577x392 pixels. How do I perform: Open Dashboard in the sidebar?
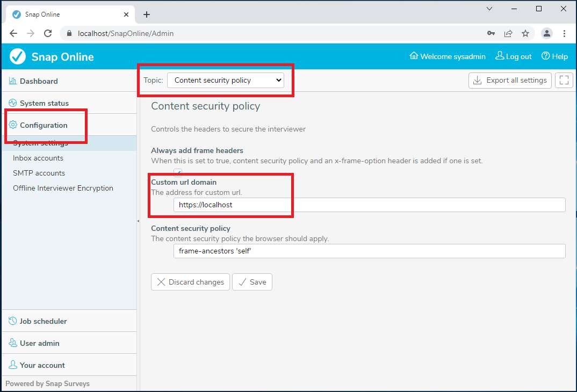[39, 81]
